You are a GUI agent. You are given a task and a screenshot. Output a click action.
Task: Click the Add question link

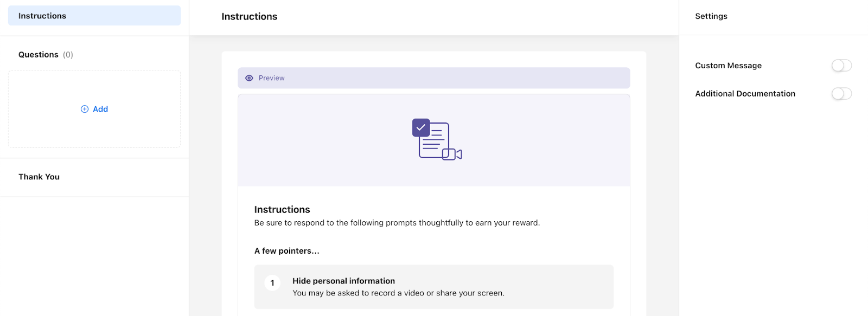94,109
